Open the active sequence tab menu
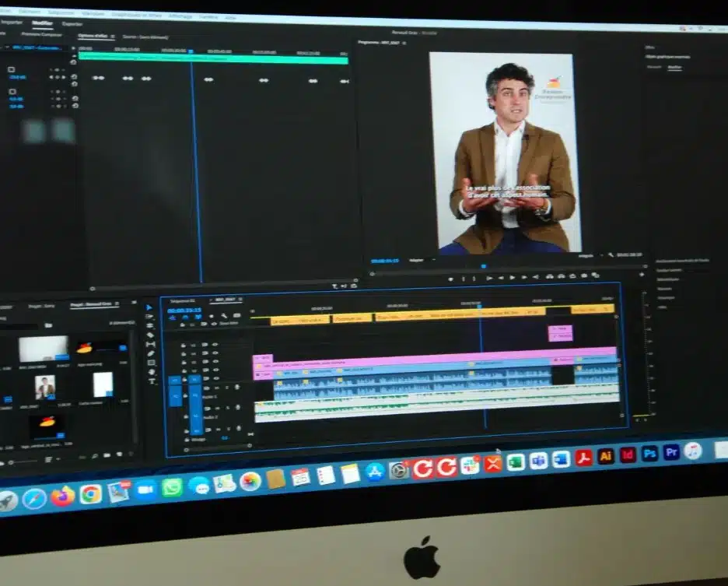Viewport: 728px width, 586px height. (x=240, y=300)
